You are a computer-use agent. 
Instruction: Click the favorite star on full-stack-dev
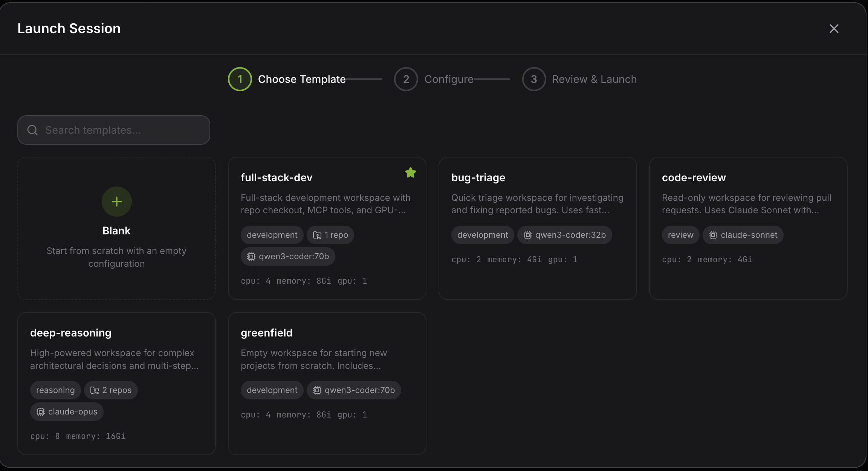(x=410, y=173)
